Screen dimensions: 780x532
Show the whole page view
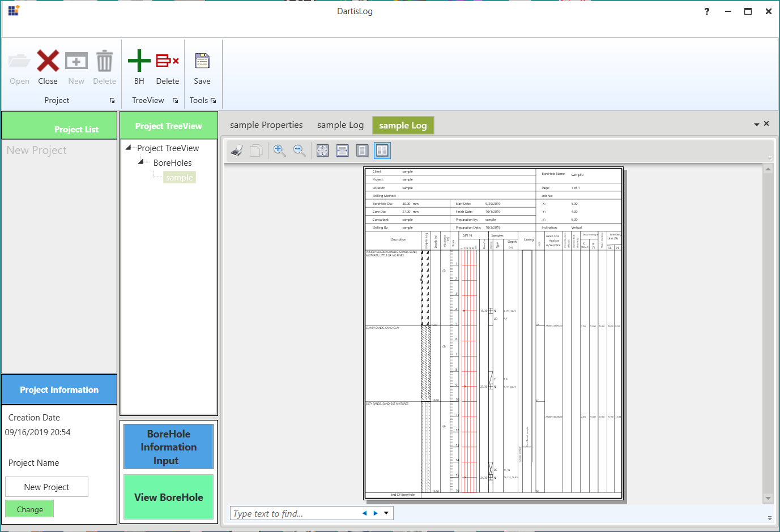tap(363, 151)
